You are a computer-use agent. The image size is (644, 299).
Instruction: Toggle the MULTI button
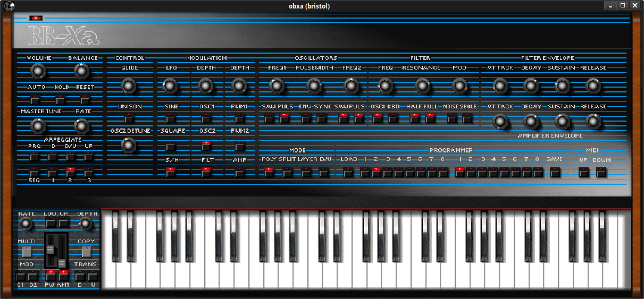click(x=27, y=252)
